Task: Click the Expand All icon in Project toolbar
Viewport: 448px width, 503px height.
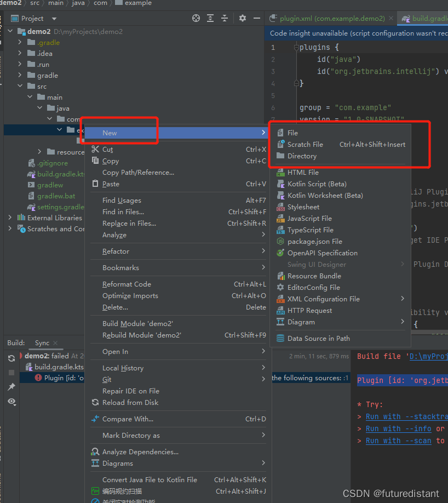Action: (x=210, y=18)
